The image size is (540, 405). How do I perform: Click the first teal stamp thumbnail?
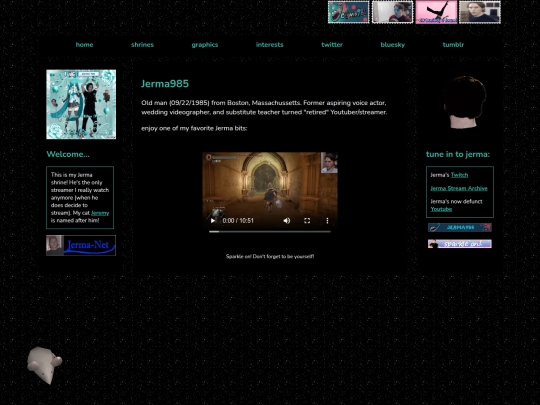click(x=349, y=12)
